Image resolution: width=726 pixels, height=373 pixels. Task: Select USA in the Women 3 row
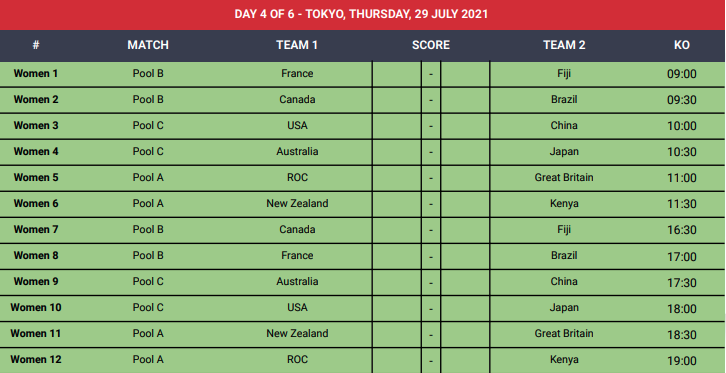tap(297, 125)
